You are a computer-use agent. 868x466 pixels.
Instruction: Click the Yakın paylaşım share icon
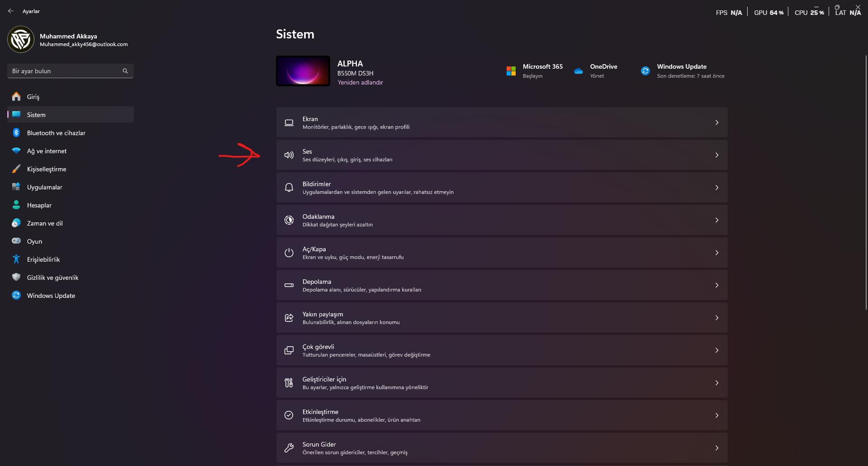click(289, 318)
